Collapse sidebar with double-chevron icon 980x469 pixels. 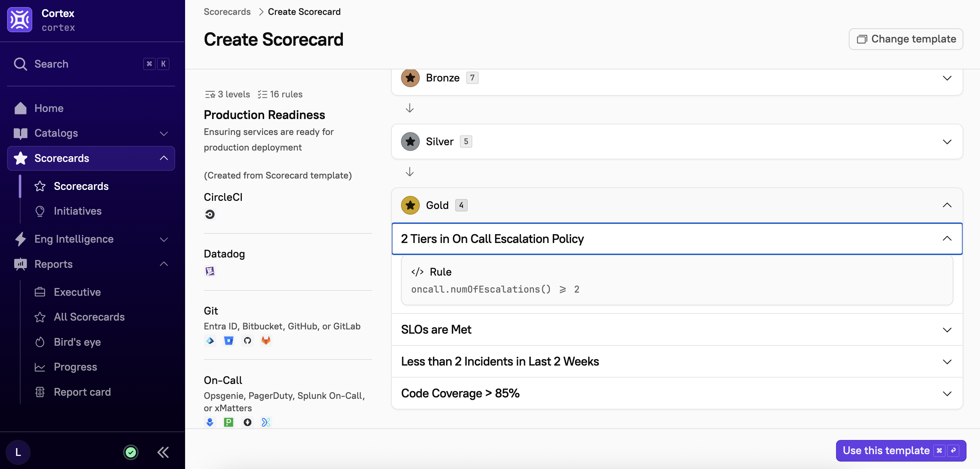pyautogui.click(x=163, y=452)
